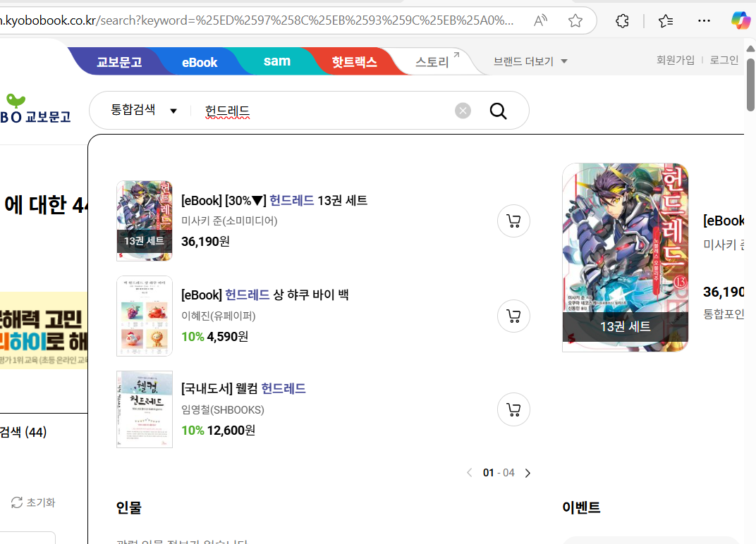Click the 초기화 reset filter icon
The image size is (756, 544).
coord(17,502)
